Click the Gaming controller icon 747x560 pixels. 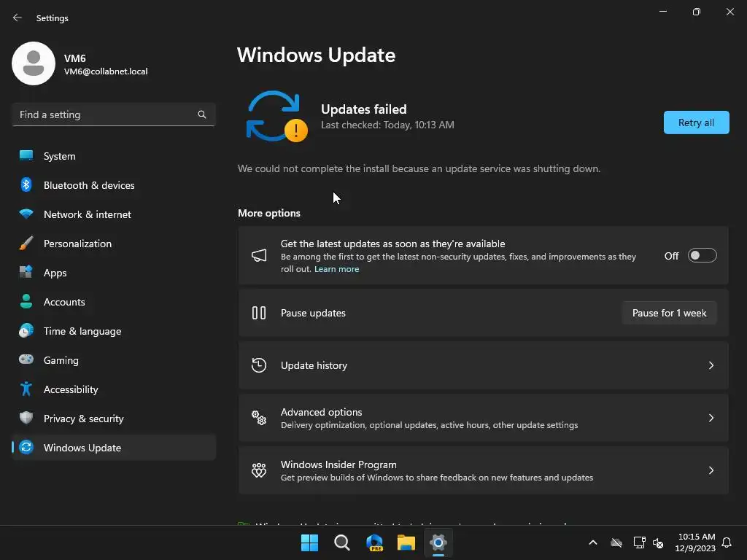[26, 359]
